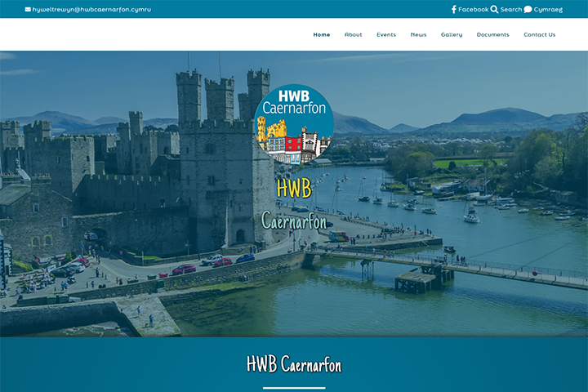Click the magnifying glass search icon

pyautogui.click(x=494, y=9)
